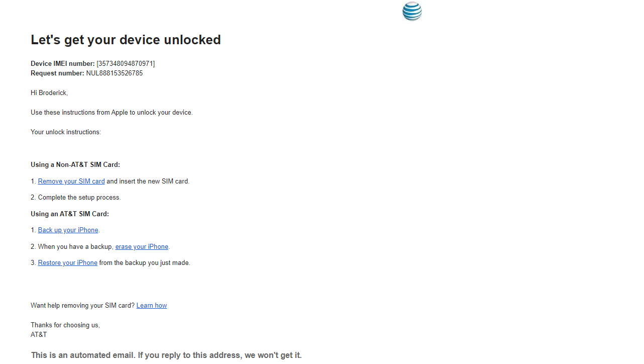Click the 'Let's get your device unlocked' heading
Screen dimensions: 644x364
tap(126, 40)
